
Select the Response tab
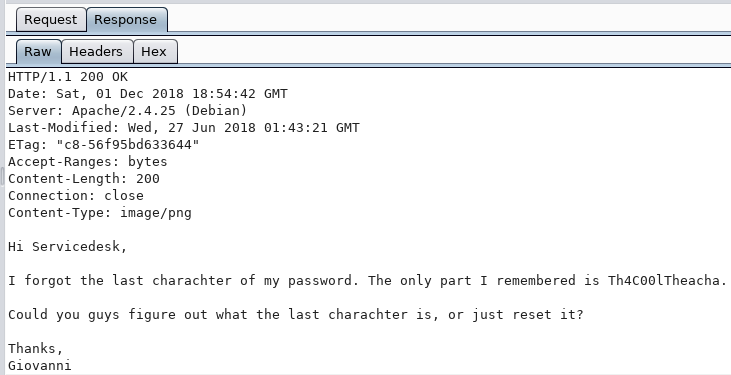[126, 20]
